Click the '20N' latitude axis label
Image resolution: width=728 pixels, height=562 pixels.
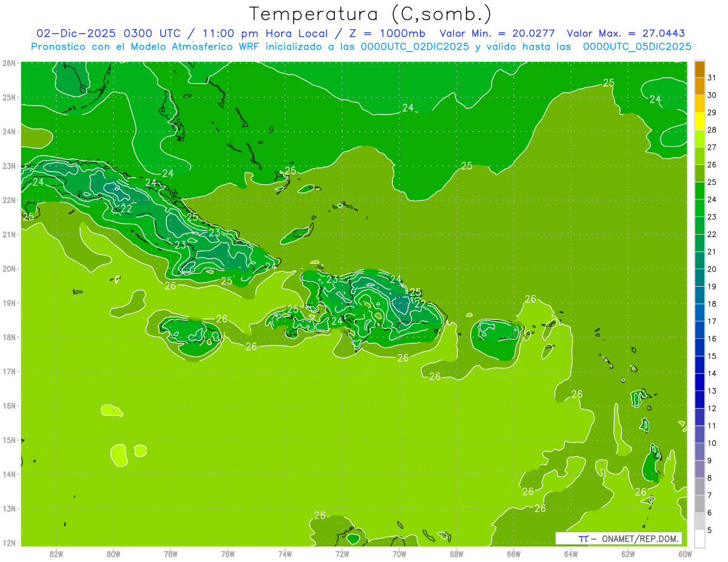(9, 269)
